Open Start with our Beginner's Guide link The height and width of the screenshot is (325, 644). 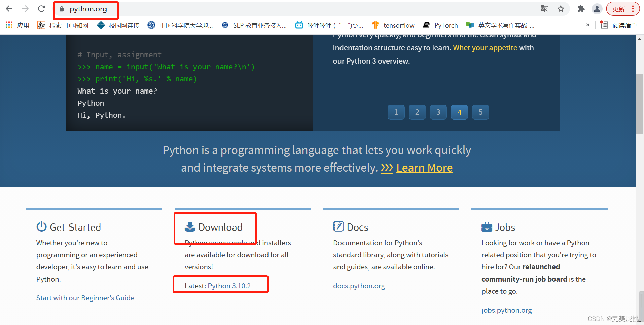point(85,298)
